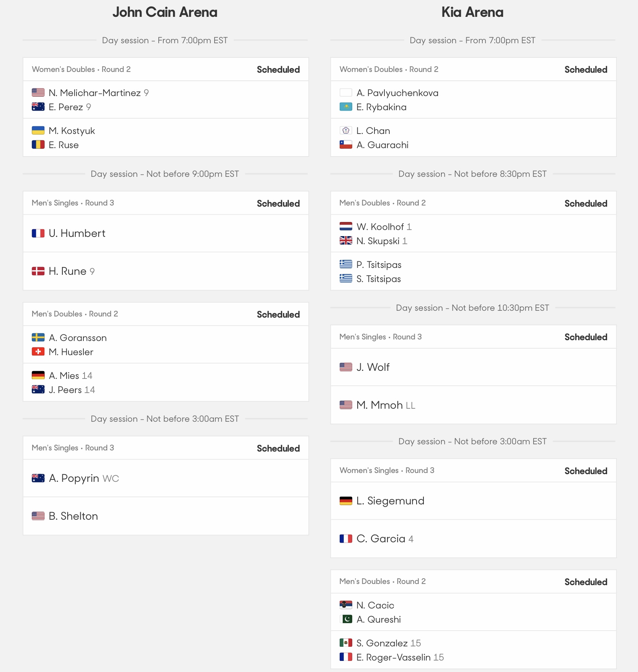638x672 pixels.
Task: Select player J. Wolf in Kia Arena
Action: 373,367
